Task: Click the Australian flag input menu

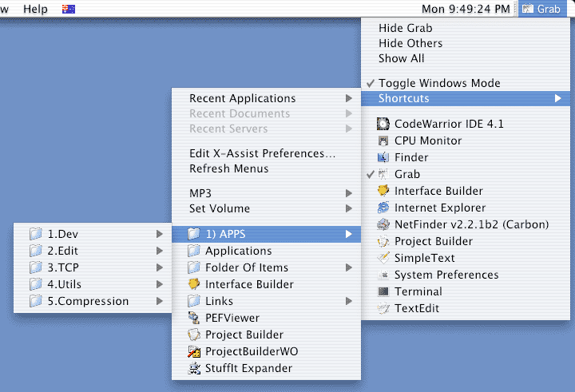Action: (x=69, y=9)
